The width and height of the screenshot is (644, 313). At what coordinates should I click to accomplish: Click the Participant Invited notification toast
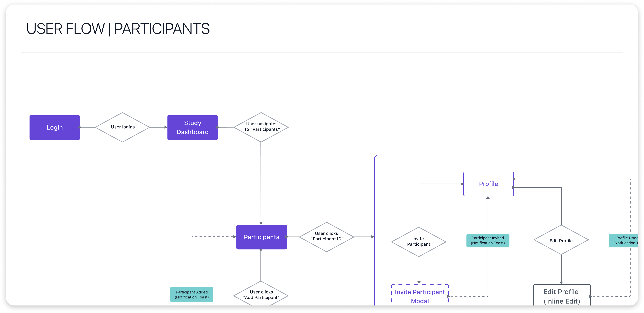coord(488,240)
